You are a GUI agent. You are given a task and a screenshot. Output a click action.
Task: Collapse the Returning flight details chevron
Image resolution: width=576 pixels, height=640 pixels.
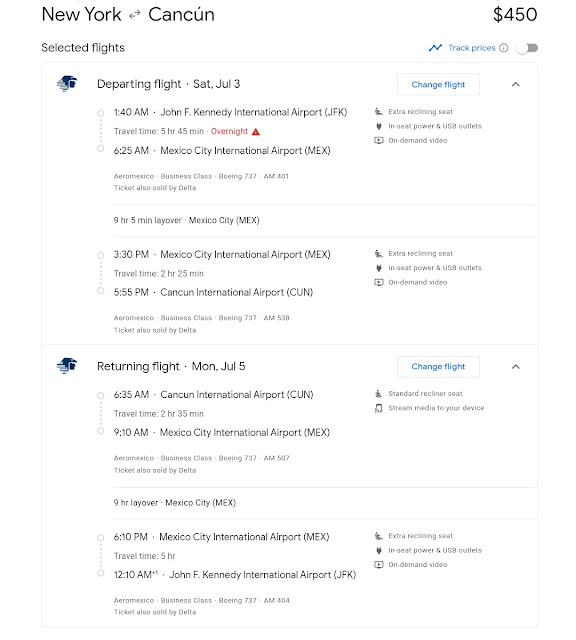[x=516, y=367]
